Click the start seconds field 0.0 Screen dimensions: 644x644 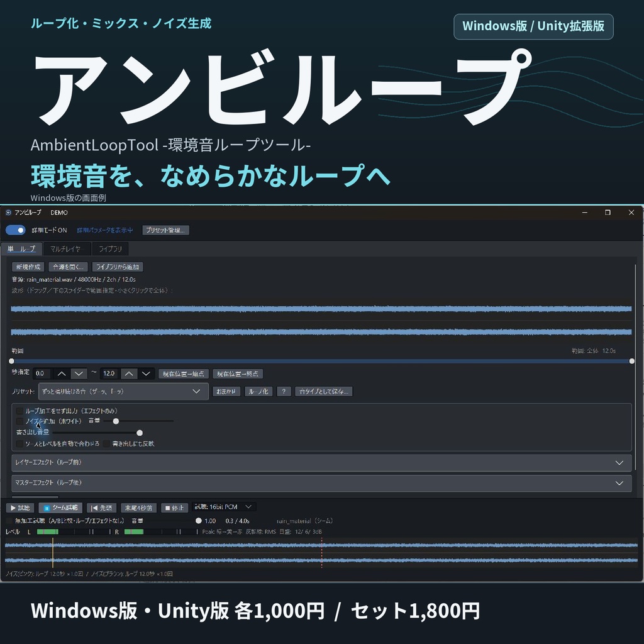[42, 374]
